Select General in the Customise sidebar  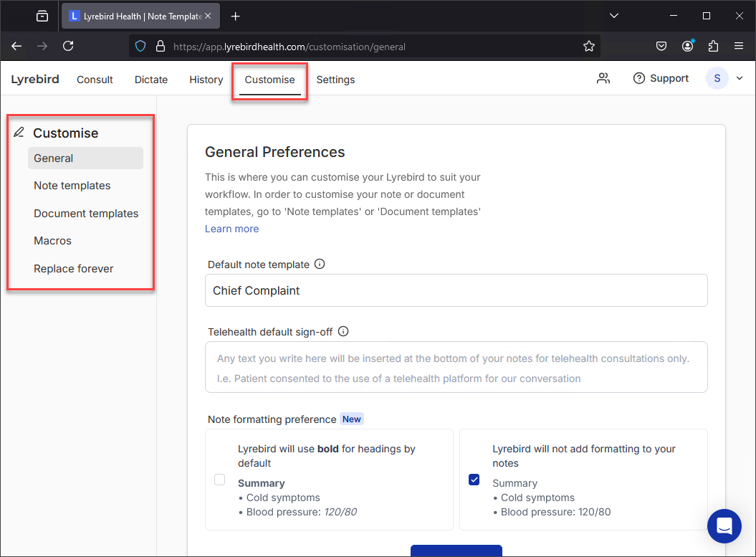[85, 158]
